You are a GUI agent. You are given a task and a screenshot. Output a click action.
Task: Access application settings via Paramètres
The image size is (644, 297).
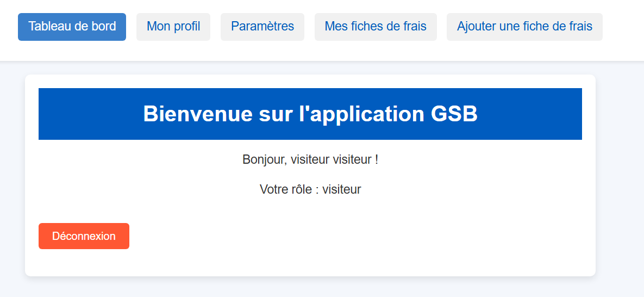coord(262,27)
